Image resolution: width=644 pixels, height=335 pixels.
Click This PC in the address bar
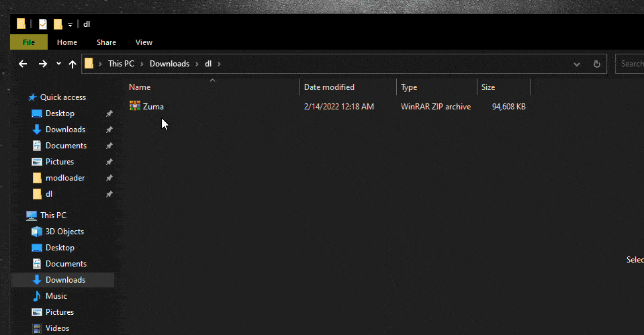coord(121,64)
